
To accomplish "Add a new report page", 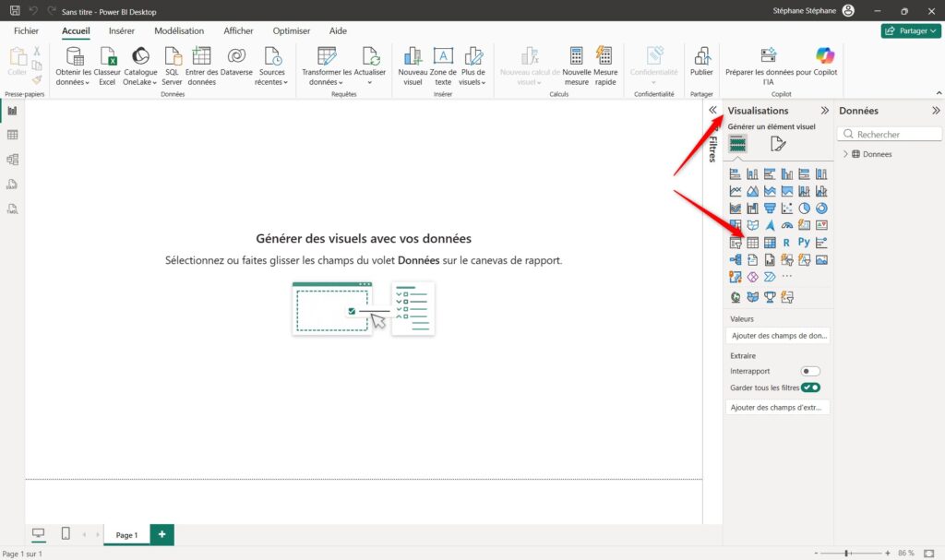I will (x=161, y=535).
